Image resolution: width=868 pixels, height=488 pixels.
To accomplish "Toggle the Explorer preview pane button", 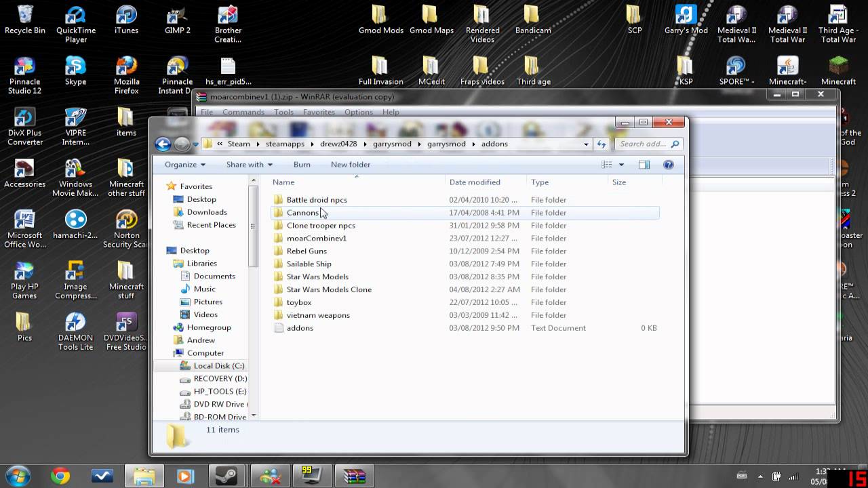I will (x=644, y=165).
